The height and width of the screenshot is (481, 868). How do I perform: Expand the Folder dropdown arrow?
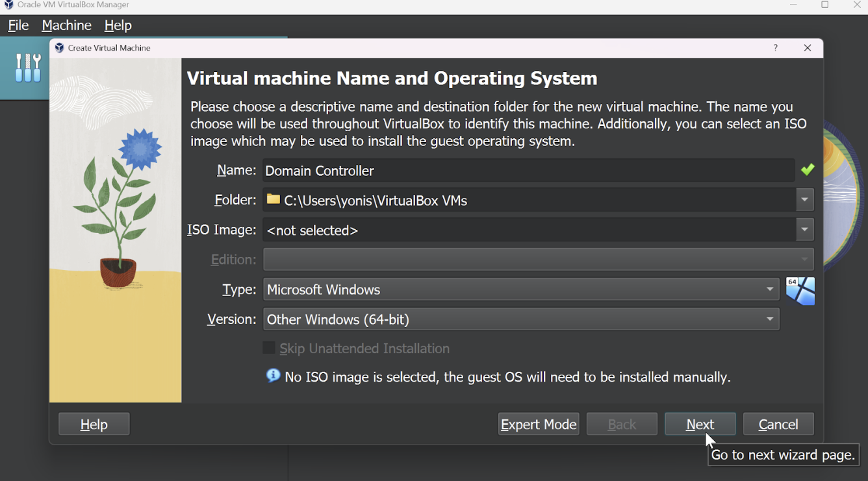(805, 200)
